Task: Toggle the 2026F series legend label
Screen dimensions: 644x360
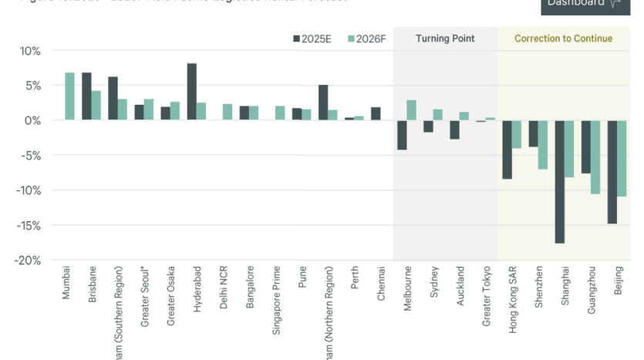Action: pyautogui.click(x=372, y=39)
